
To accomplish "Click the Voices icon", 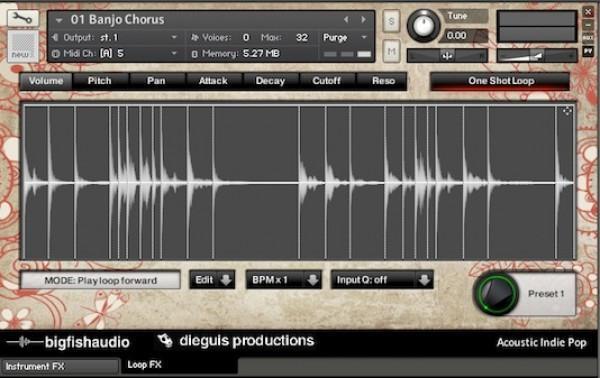I will coord(195,37).
